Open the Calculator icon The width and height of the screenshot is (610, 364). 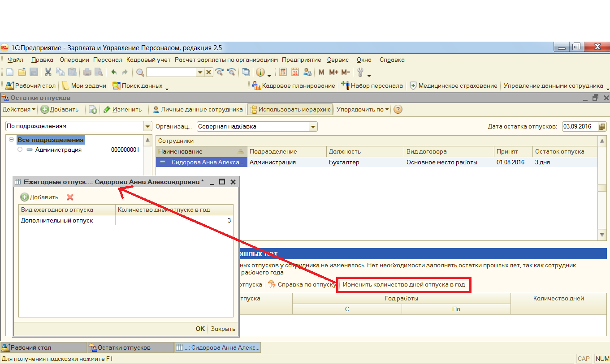(283, 72)
